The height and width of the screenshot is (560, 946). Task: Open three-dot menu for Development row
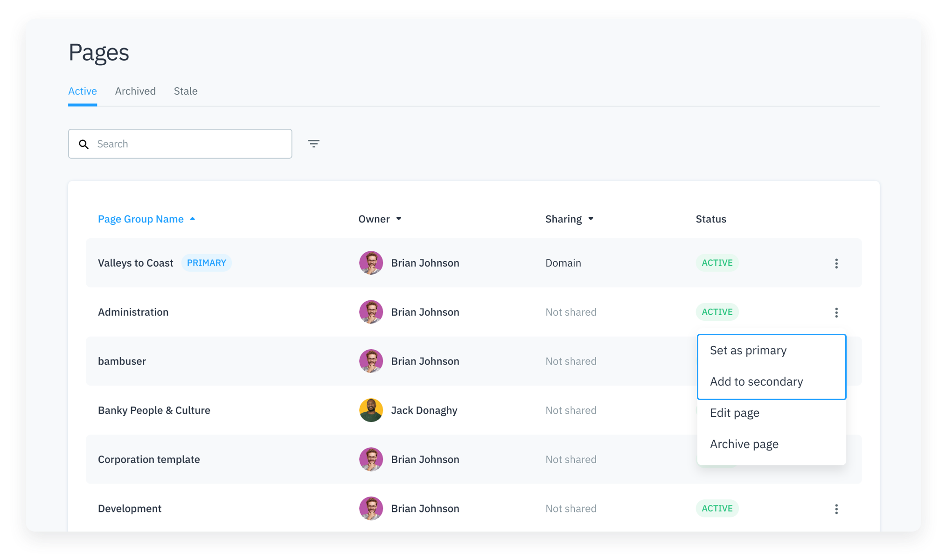[836, 509]
